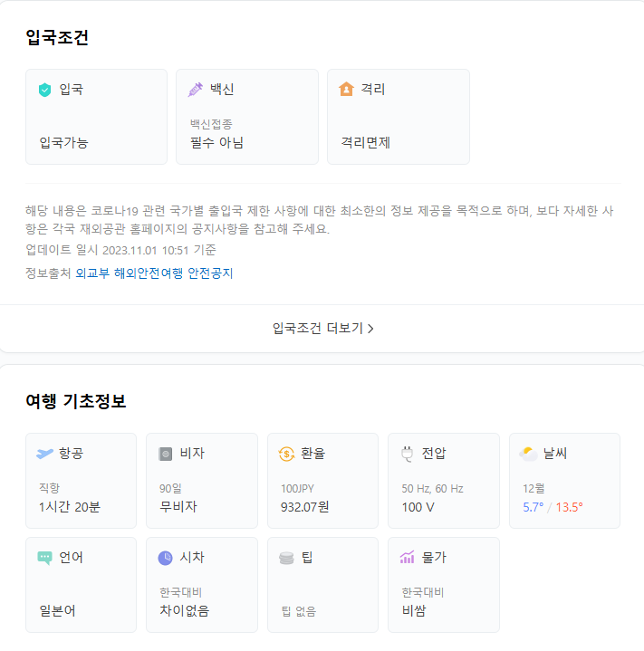
Task: Follow the 외교부 해외안전여행 안전공지 link
Action: (x=154, y=273)
